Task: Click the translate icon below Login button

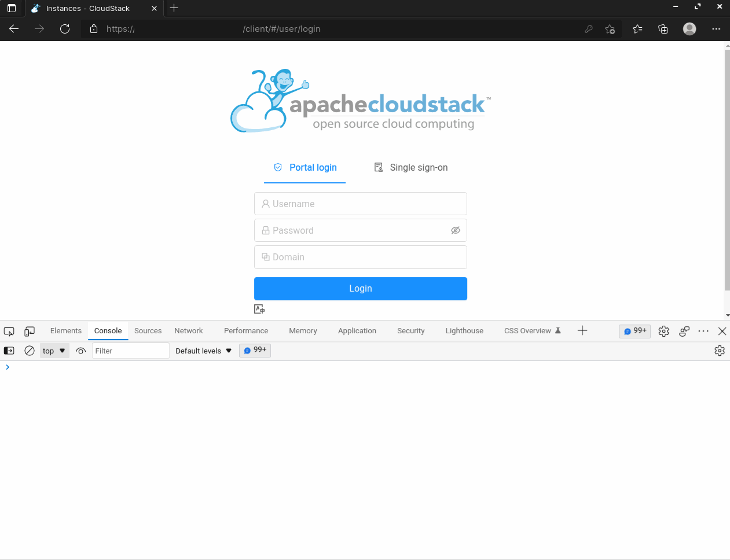Action: click(x=259, y=309)
